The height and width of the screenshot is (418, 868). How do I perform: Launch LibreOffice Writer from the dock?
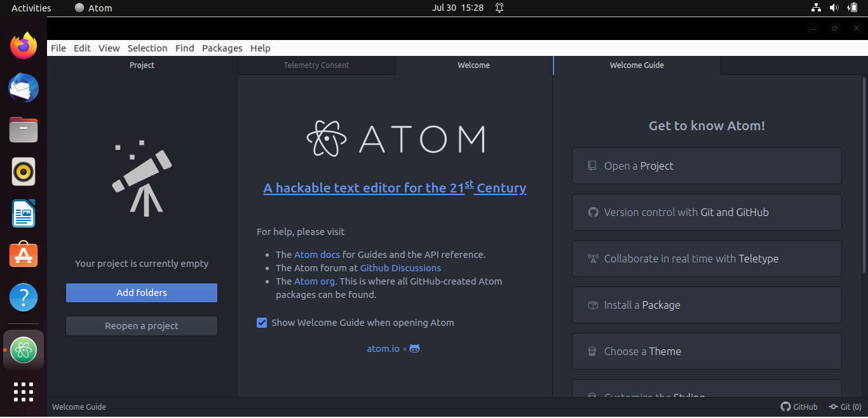(x=24, y=213)
